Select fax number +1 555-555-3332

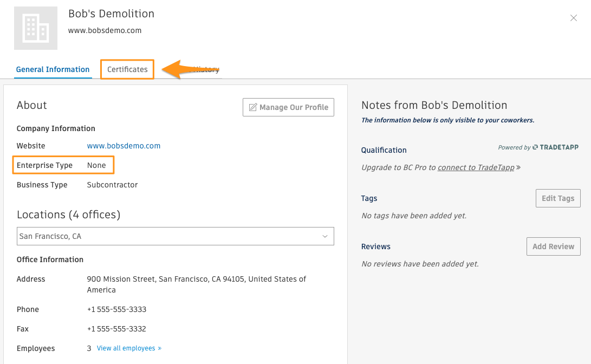click(x=116, y=329)
